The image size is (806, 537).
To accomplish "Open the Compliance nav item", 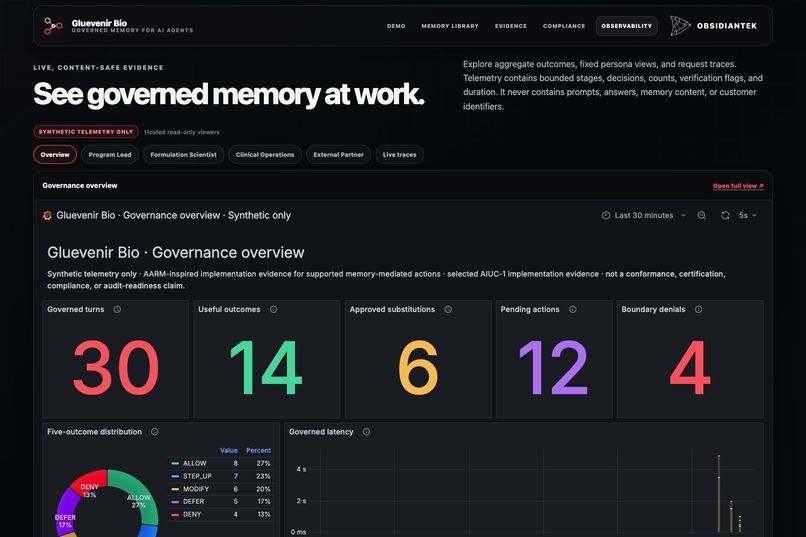I will (564, 26).
